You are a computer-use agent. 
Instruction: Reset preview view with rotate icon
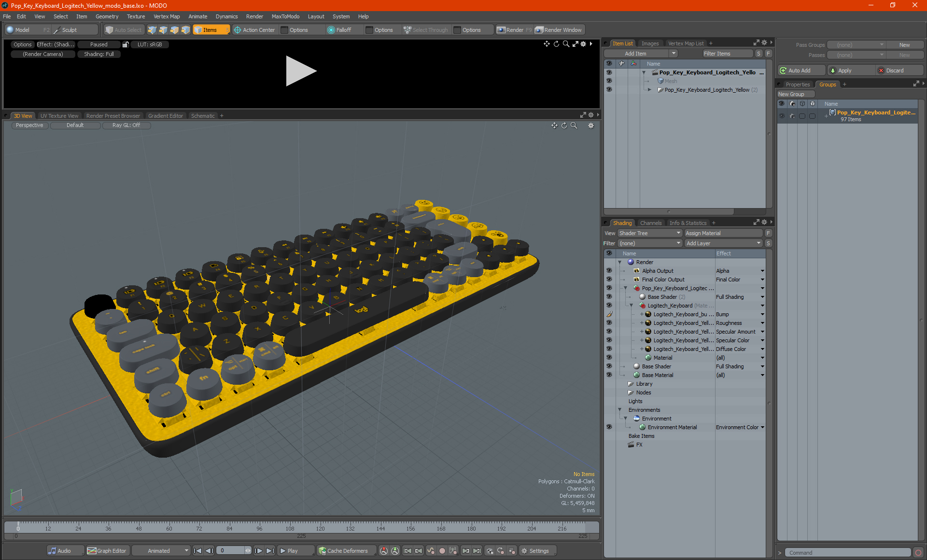pos(556,44)
